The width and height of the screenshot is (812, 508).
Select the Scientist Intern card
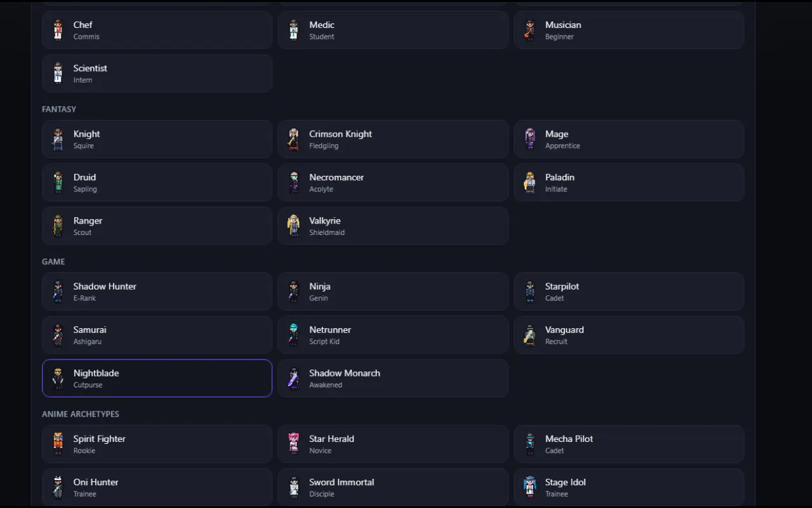point(157,73)
